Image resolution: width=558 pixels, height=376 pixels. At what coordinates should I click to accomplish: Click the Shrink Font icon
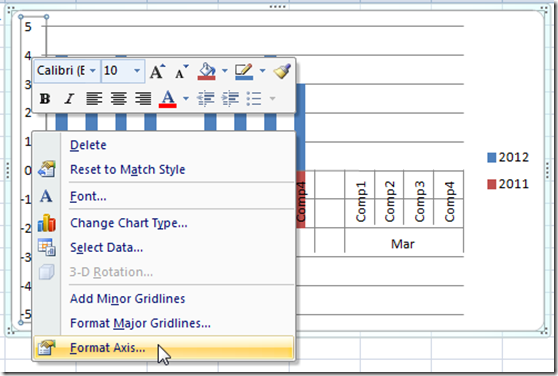pyautogui.click(x=181, y=71)
